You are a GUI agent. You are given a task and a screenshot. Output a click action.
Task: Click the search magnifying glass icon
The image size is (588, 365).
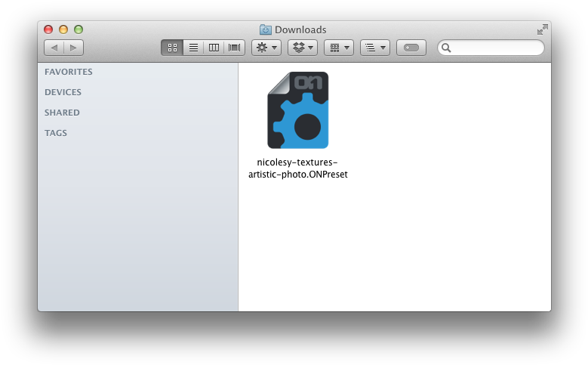pyautogui.click(x=446, y=48)
